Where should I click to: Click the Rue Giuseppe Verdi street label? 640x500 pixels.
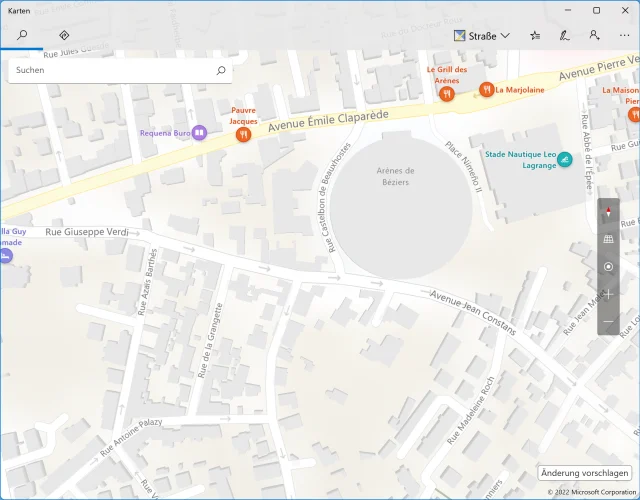(x=87, y=232)
